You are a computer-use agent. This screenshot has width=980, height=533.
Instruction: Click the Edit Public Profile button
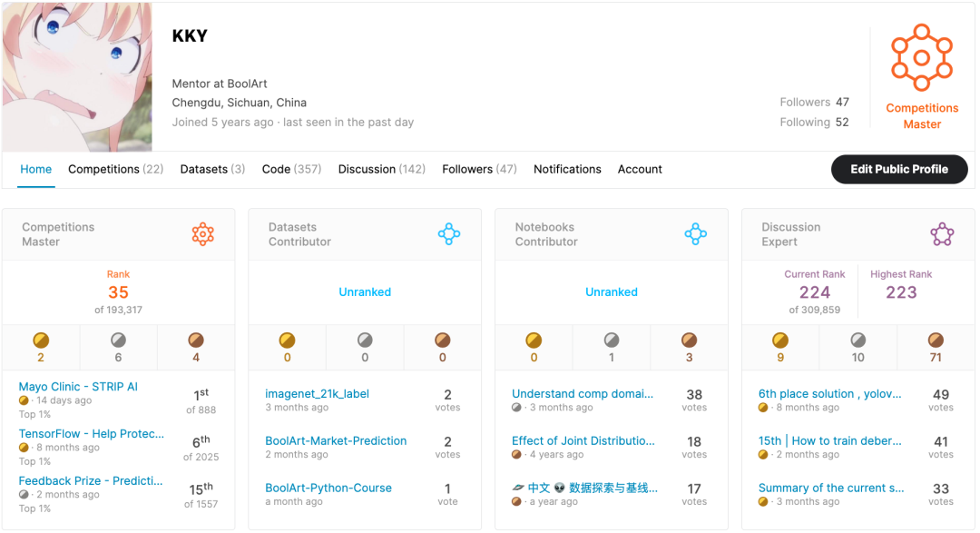898,169
